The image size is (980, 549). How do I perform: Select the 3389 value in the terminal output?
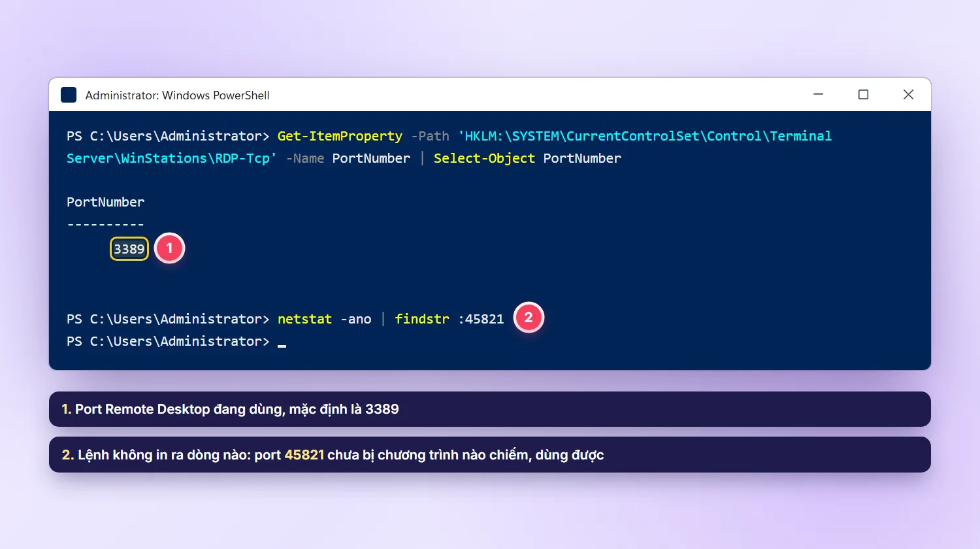click(129, 249)
